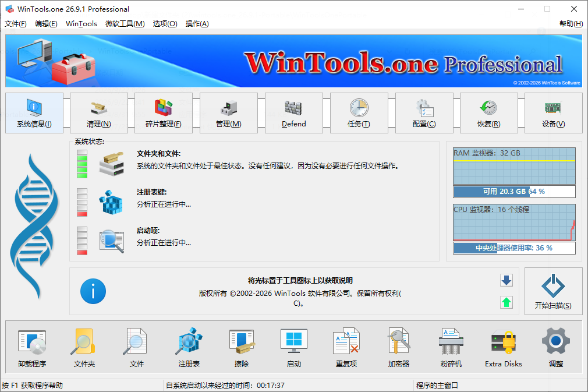This screenshot has width=588, height=392.
Task: Open the 恢复 (Restore) section
Action: [x=489, y=113]
